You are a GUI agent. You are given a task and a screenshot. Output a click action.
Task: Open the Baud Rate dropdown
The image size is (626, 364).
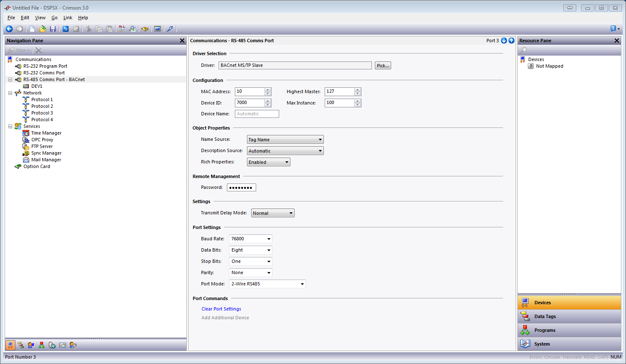(251, 239)
